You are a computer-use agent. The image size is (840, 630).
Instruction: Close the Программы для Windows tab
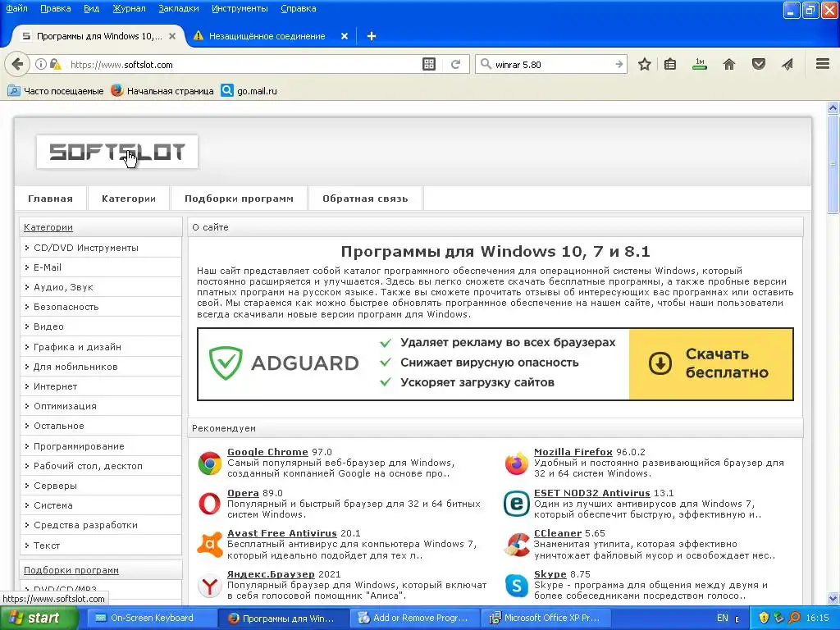[172, 36]
